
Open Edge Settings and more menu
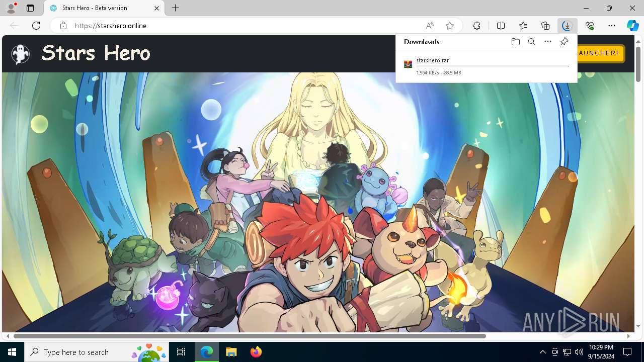[x=612, y=26]
